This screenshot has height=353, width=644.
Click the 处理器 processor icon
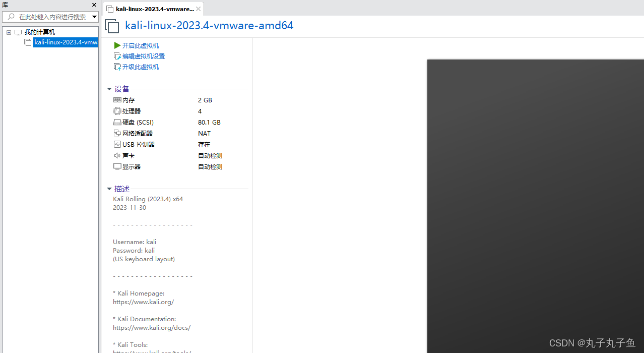point(117,111)
